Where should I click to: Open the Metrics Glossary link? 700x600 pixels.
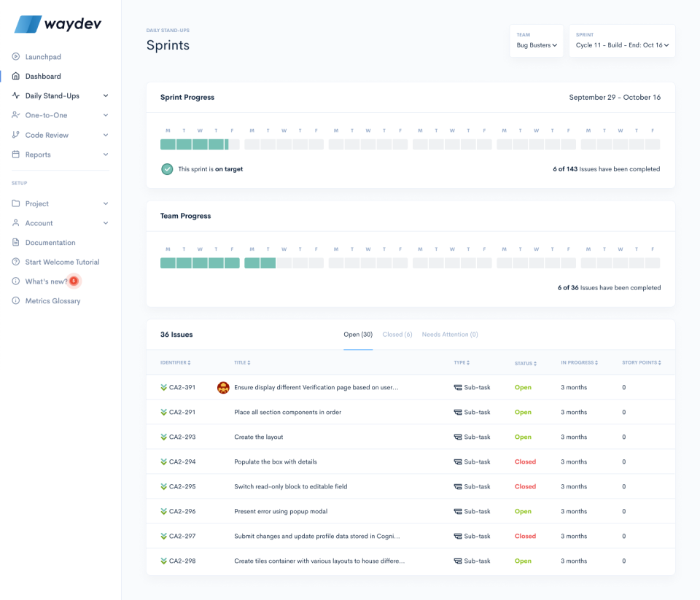pos(52,301)
